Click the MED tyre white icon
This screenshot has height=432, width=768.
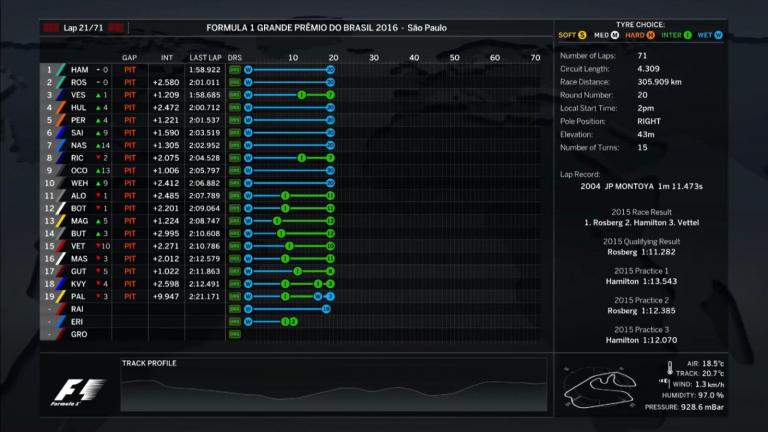pos(617,35)
